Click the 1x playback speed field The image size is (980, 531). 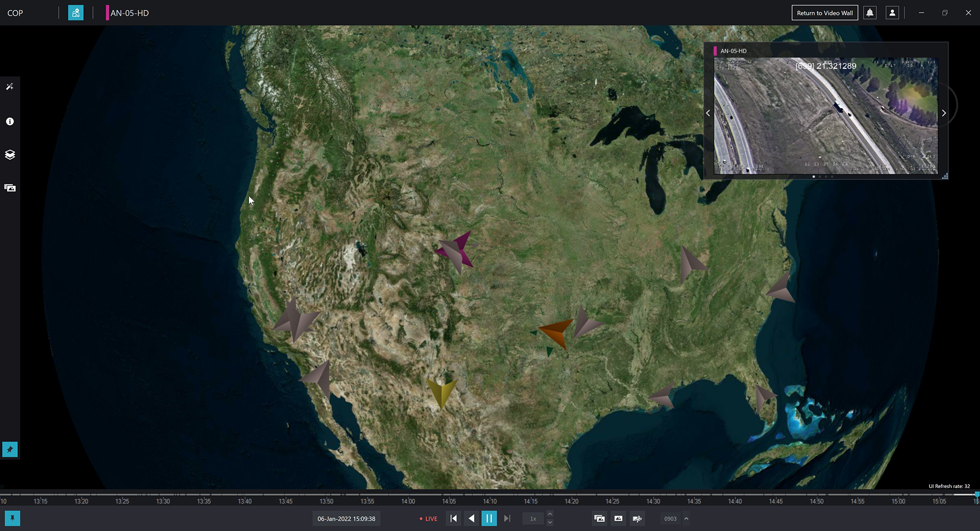pos(533,519)
